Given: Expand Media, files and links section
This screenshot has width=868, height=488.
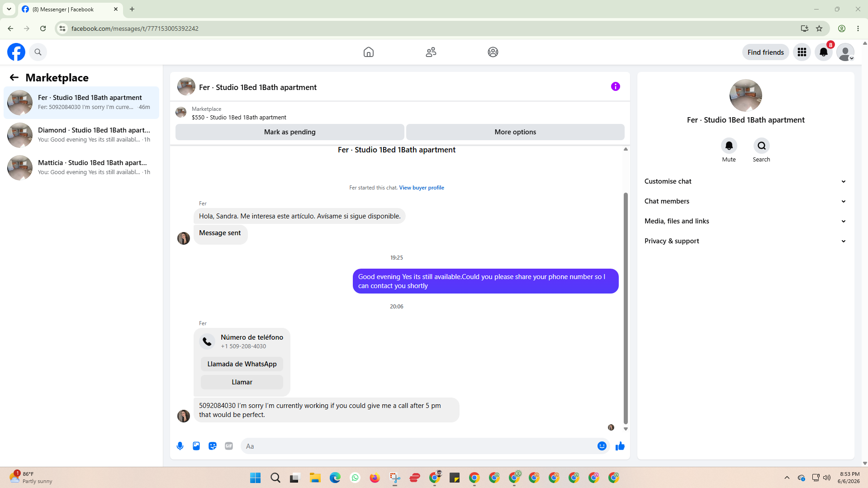Looking at the screenshot, I should pos(745,221).
